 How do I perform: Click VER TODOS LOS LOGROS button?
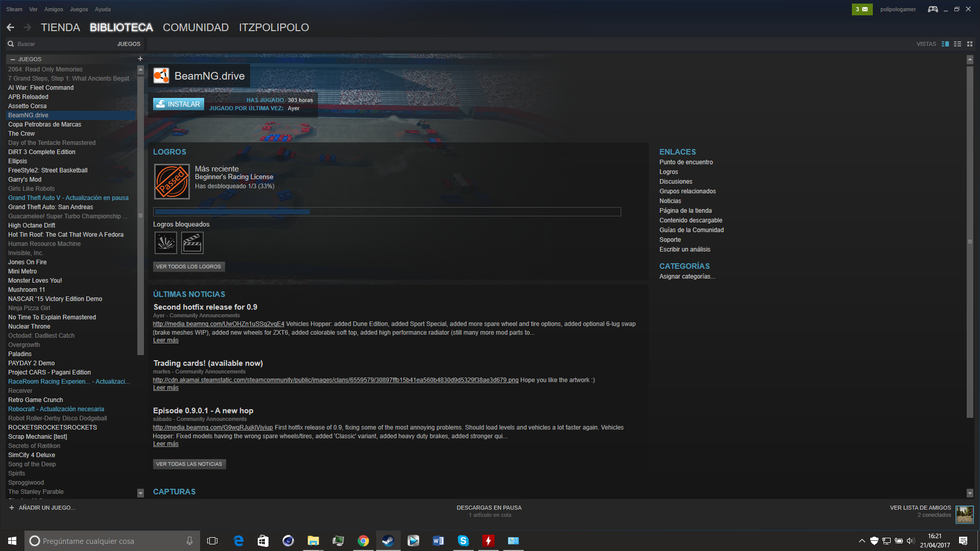tap(189, 266)
